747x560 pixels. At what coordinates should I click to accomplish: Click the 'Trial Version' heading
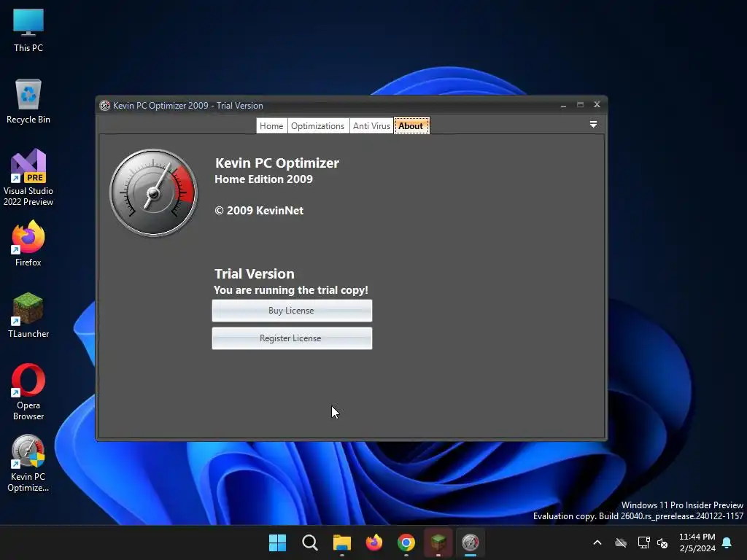(255, 274)
